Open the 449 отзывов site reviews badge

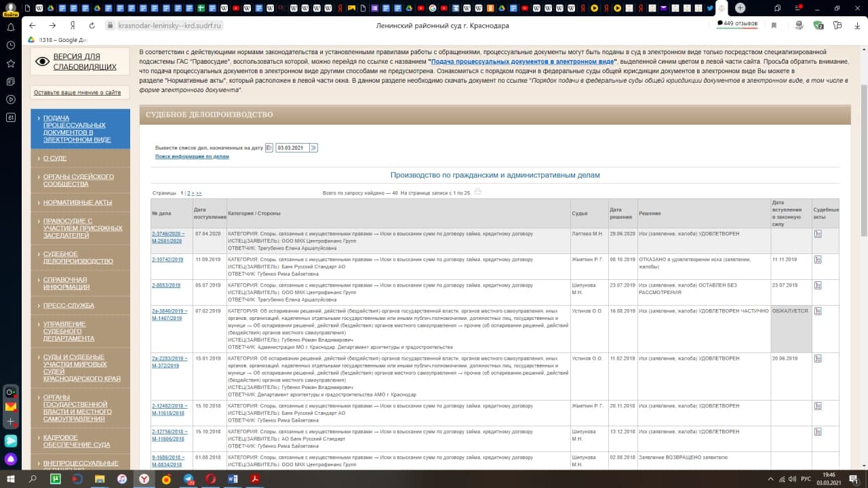(x=737, y=24)
